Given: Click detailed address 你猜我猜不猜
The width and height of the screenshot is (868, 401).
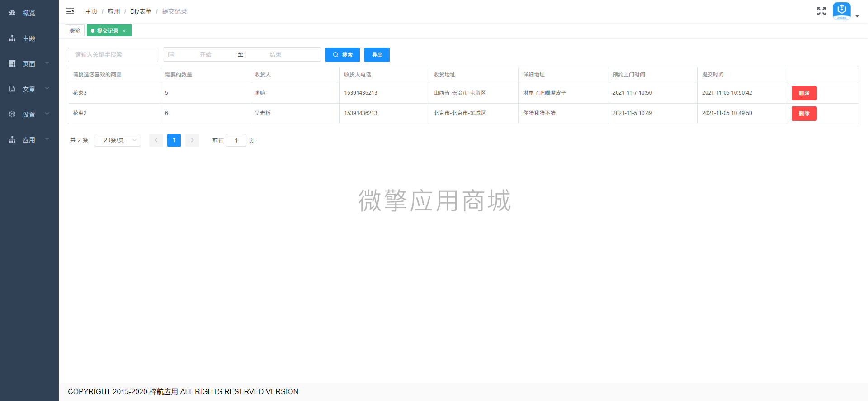Looking at the screenshot, I should pos(539,113).
